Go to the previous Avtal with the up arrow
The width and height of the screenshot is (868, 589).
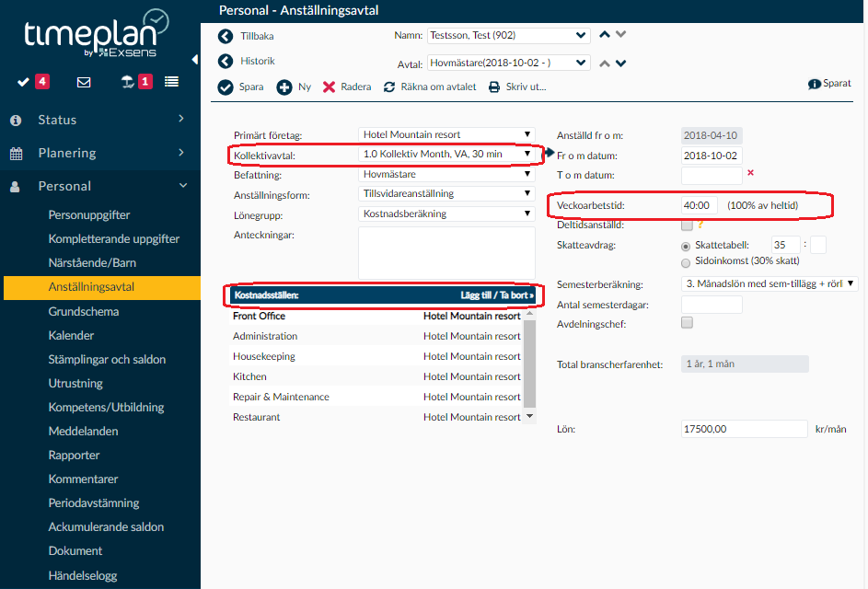pos(605,64)
